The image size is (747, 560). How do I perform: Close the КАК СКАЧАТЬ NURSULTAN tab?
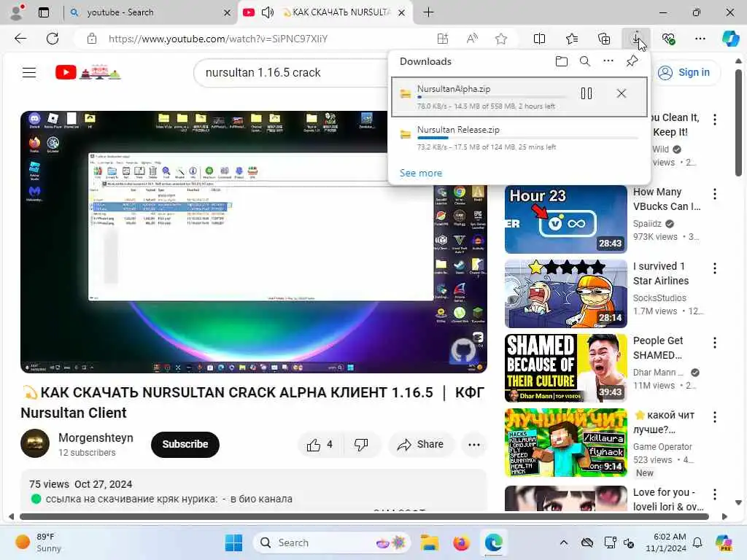tap(402, 13)
